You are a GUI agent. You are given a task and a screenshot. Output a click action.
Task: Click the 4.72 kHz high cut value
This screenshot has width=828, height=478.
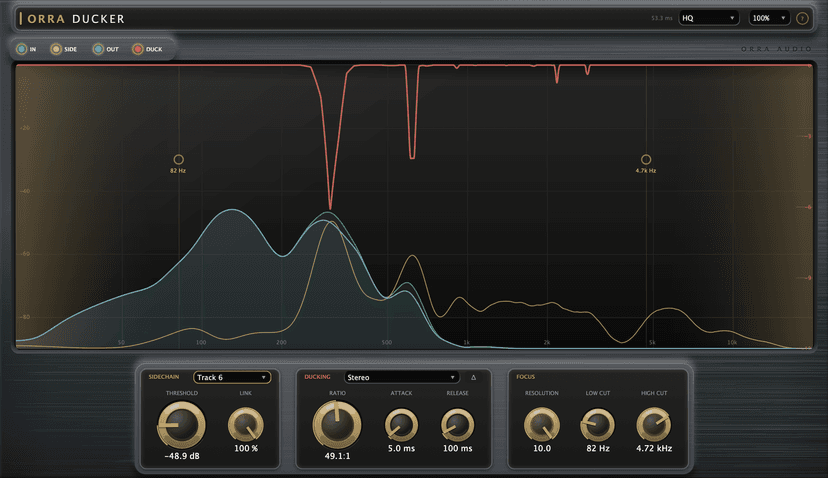[654, 448]
